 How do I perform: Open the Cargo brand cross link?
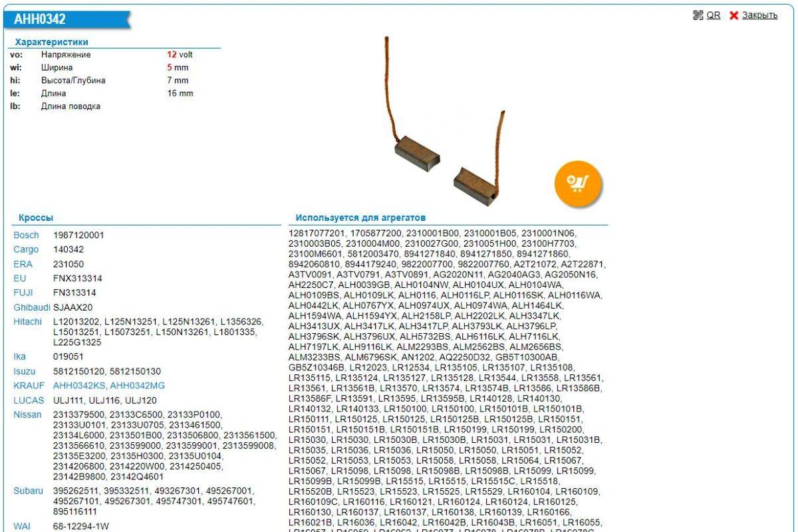click(26, 250)
